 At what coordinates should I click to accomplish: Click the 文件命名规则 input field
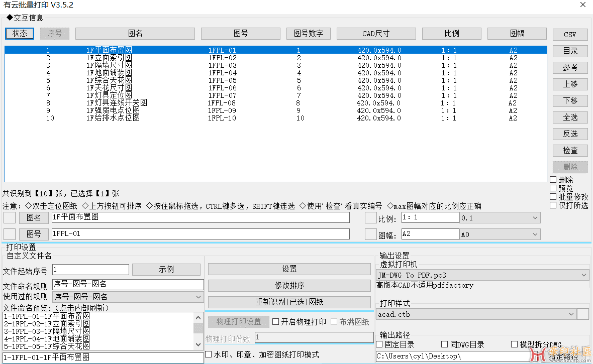128,284
